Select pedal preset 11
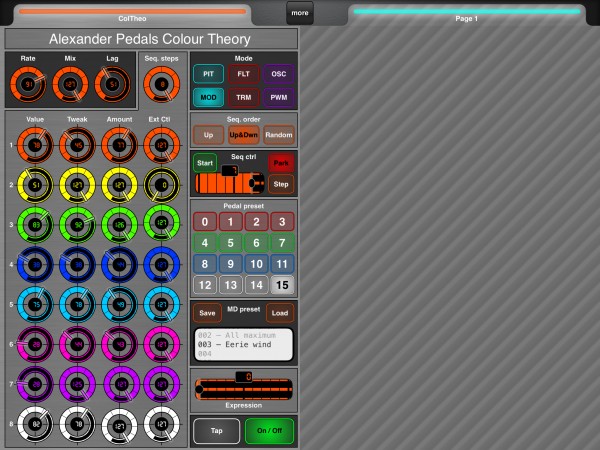The width and height of the screenshot is (600, 450). (282, 264)
